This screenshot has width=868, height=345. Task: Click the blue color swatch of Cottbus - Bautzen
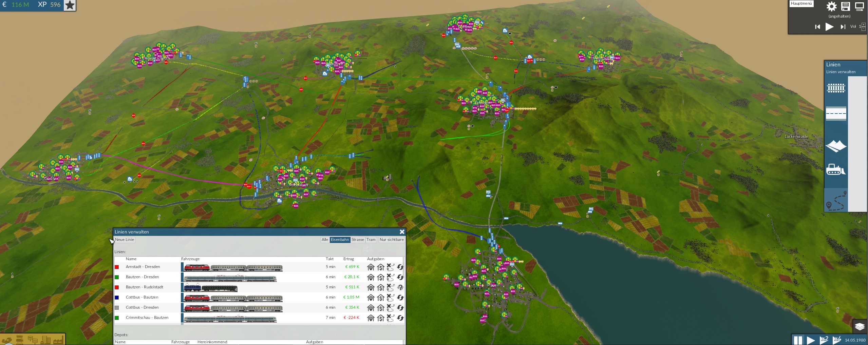pos(117,298)
